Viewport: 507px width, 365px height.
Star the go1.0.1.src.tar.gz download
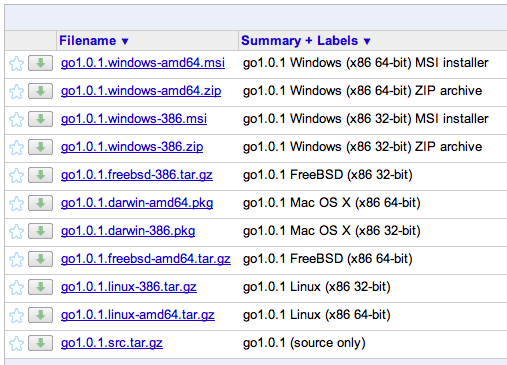point(16,343)
